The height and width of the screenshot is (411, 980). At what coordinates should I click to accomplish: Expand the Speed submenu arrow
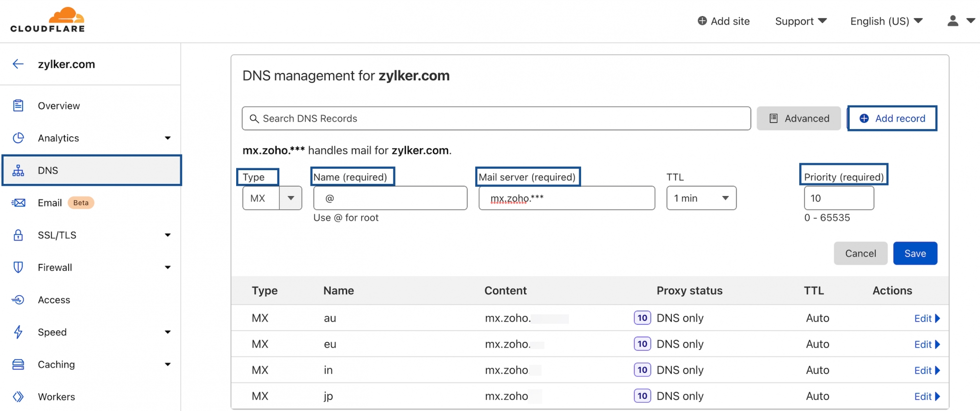coord(168,333)
